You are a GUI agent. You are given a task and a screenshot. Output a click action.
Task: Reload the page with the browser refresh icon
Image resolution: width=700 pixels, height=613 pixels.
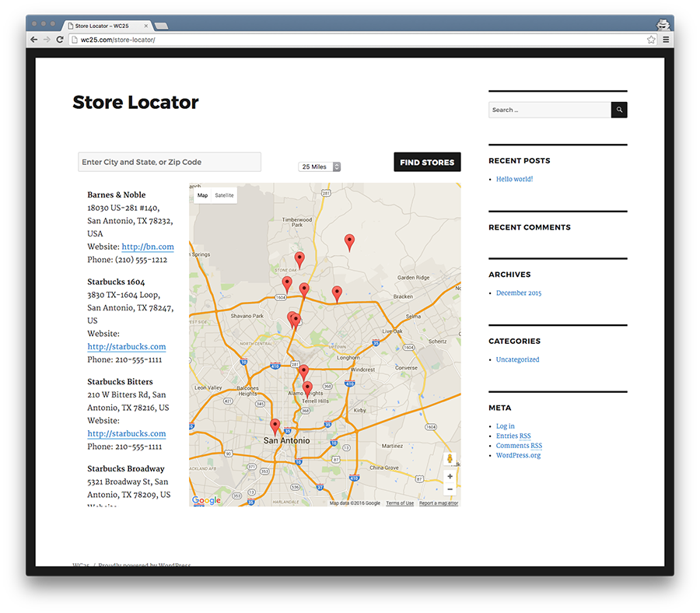[x=60, y=39]
